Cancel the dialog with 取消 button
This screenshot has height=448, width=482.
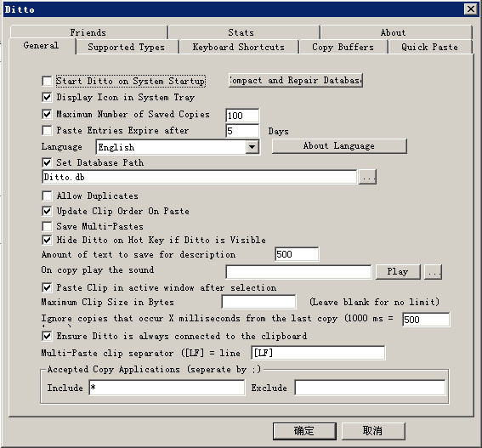pos(373,431)
